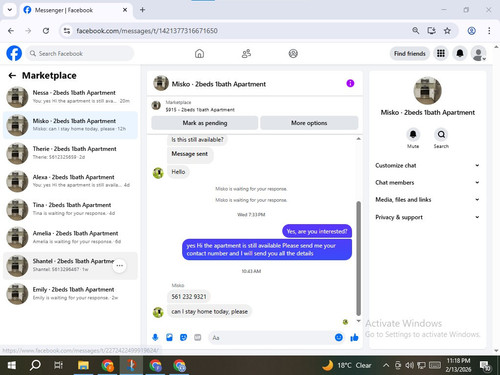Bookmark this page with star icon
The width and height of the screenshot is (500, 375).
click(447, 31)
